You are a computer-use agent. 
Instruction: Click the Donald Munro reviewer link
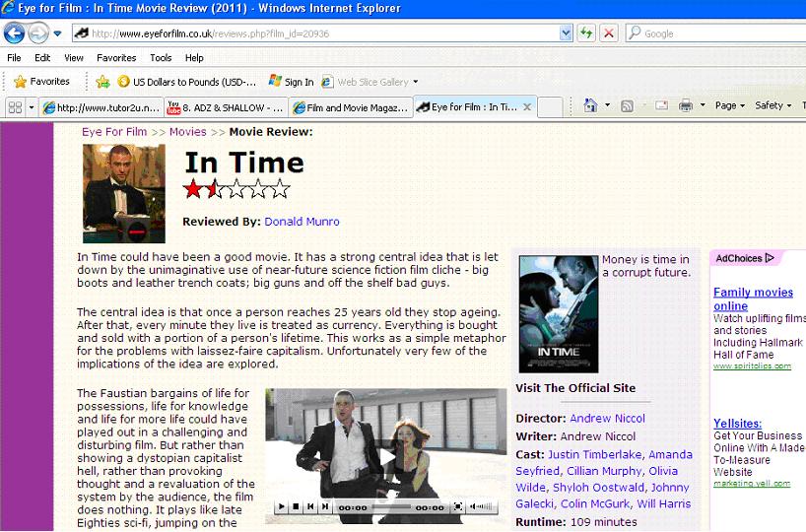[302, 222]
